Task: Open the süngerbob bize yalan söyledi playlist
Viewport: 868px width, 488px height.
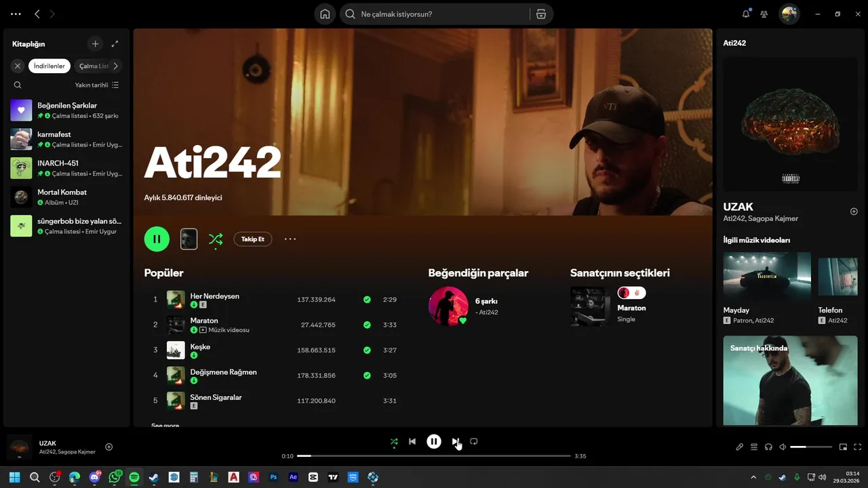Action: coord(66,226)
